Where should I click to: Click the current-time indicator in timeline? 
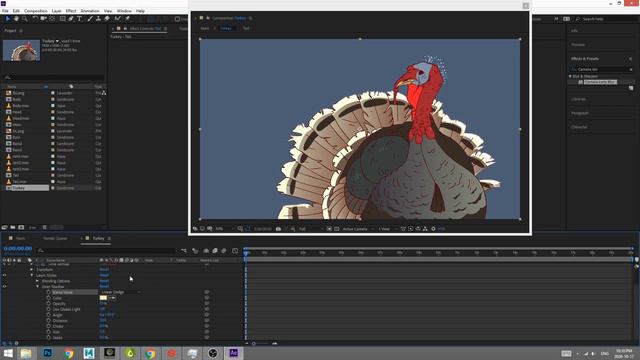(x=246, y=253)
